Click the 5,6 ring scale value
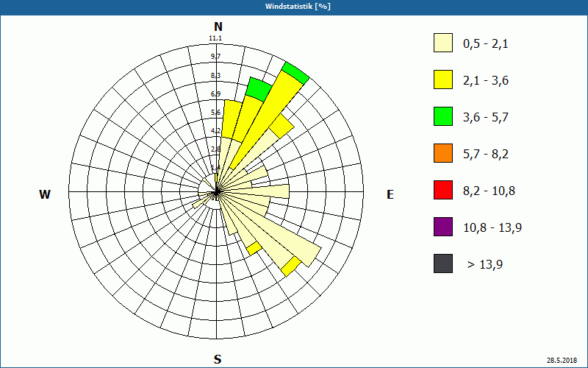 point(215,113)
